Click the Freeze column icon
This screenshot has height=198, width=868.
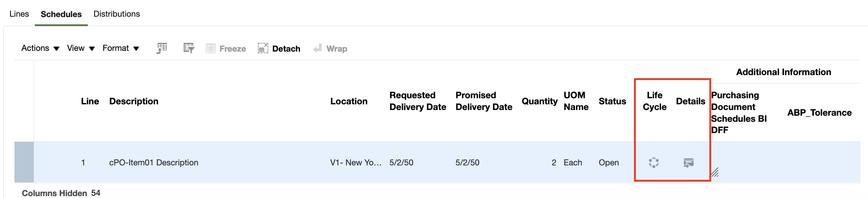point(211,49)
